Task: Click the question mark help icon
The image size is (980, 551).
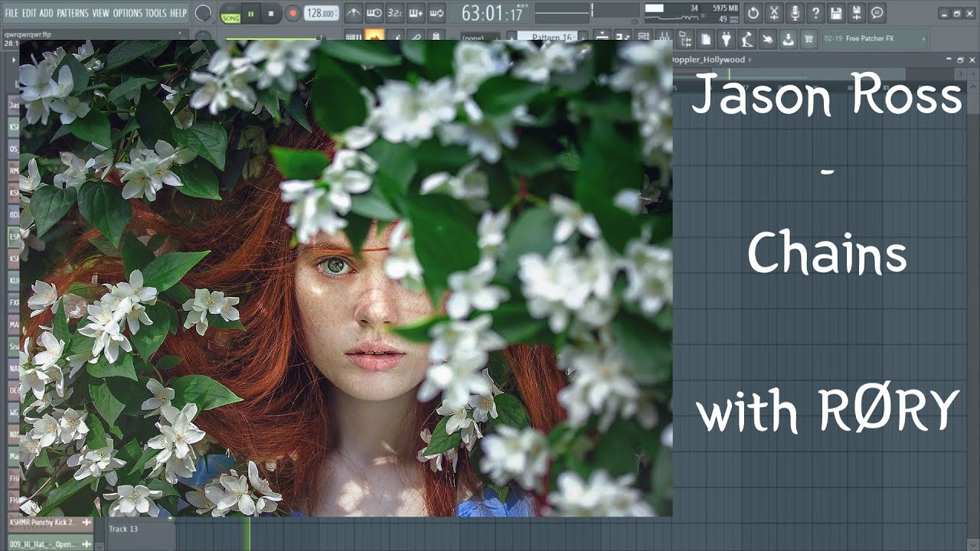Action: point(815,13)
